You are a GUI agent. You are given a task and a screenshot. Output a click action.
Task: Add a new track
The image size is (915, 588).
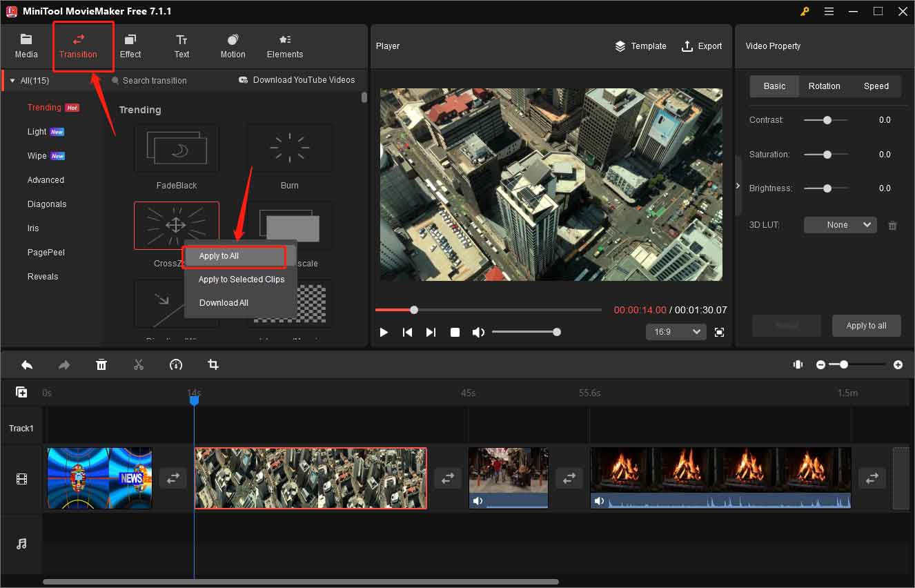point(21,392)
